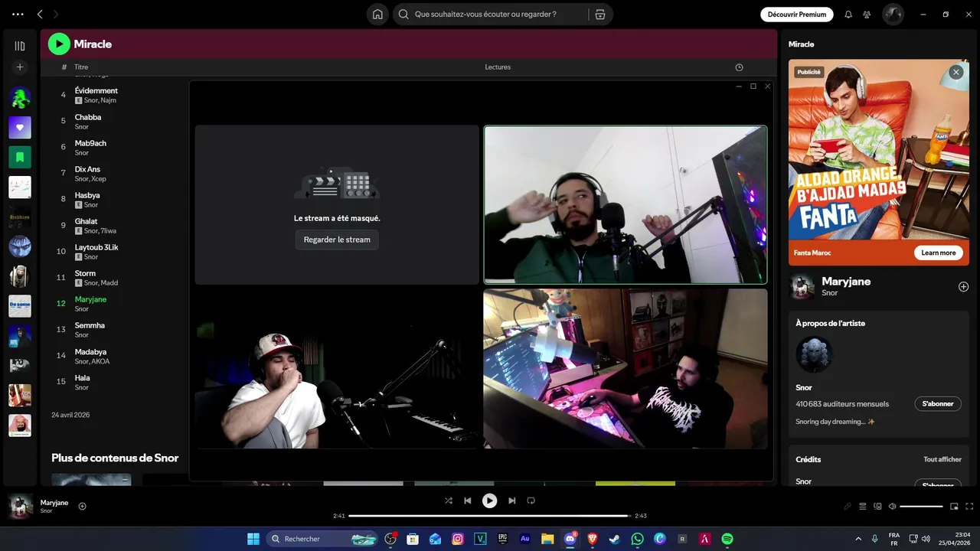Open the three-dot menu at top left

coord(18,14)
